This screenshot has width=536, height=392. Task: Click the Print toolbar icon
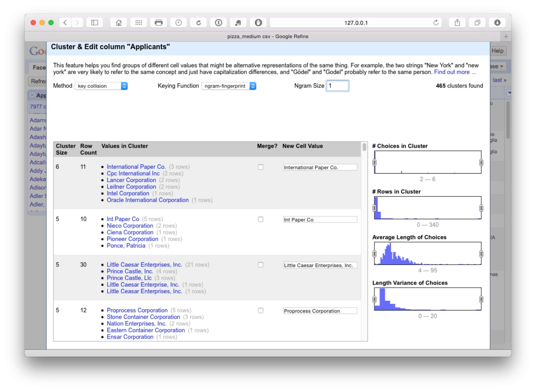tap(158, 23)
